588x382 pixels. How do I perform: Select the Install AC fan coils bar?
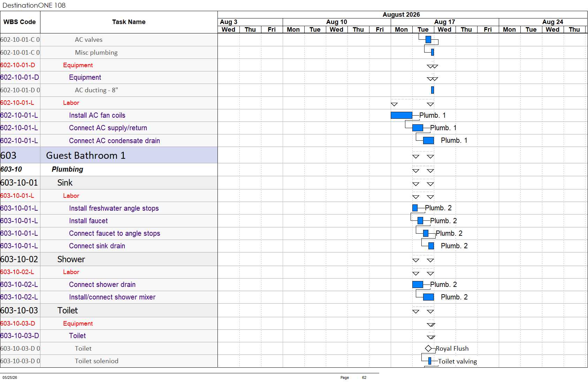point(402,115)
